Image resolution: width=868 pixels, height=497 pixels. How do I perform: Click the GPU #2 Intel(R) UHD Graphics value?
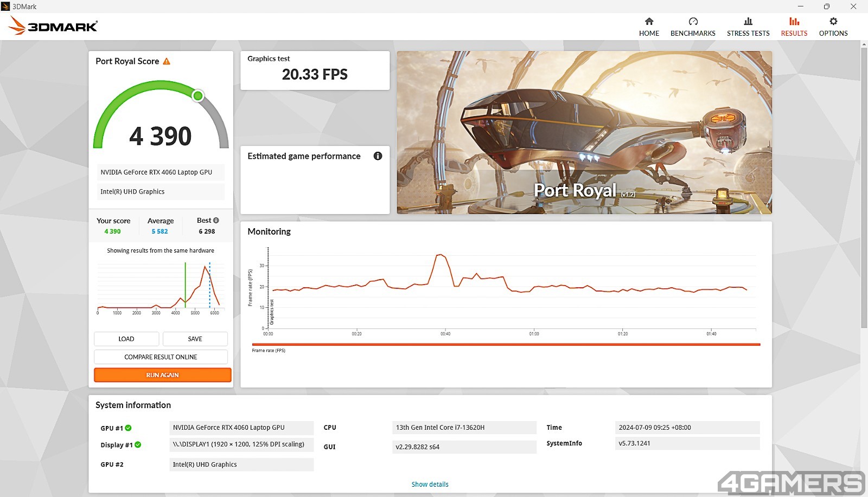241,464
